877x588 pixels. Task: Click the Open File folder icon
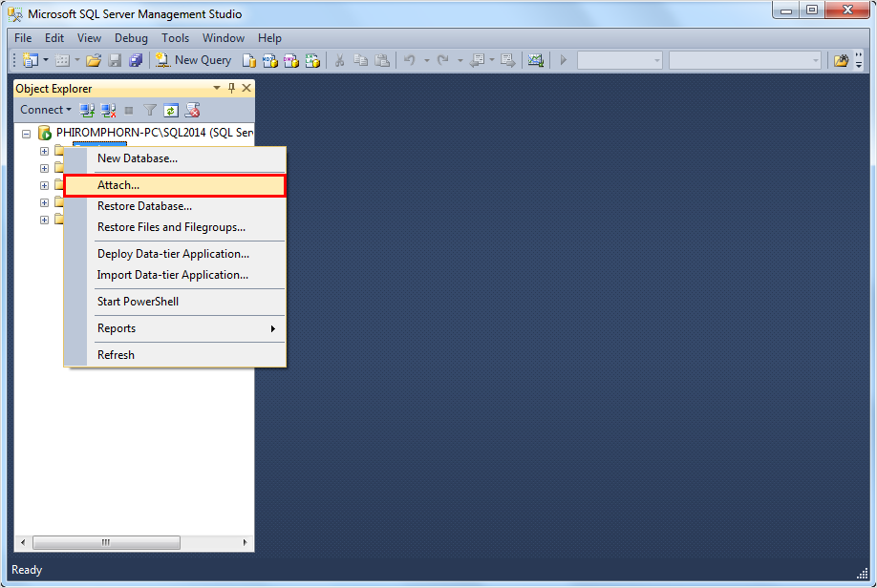(94, 60)
